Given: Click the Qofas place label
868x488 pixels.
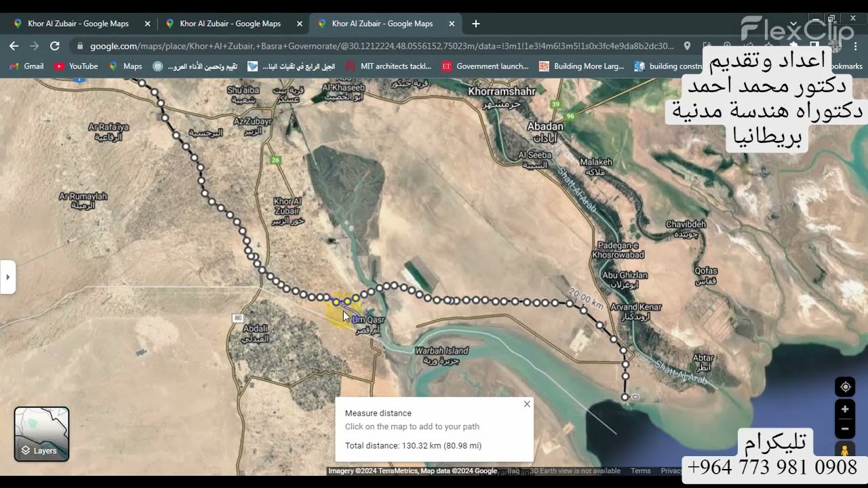Looking at the screenshot, I should click(x=706, y=275).
